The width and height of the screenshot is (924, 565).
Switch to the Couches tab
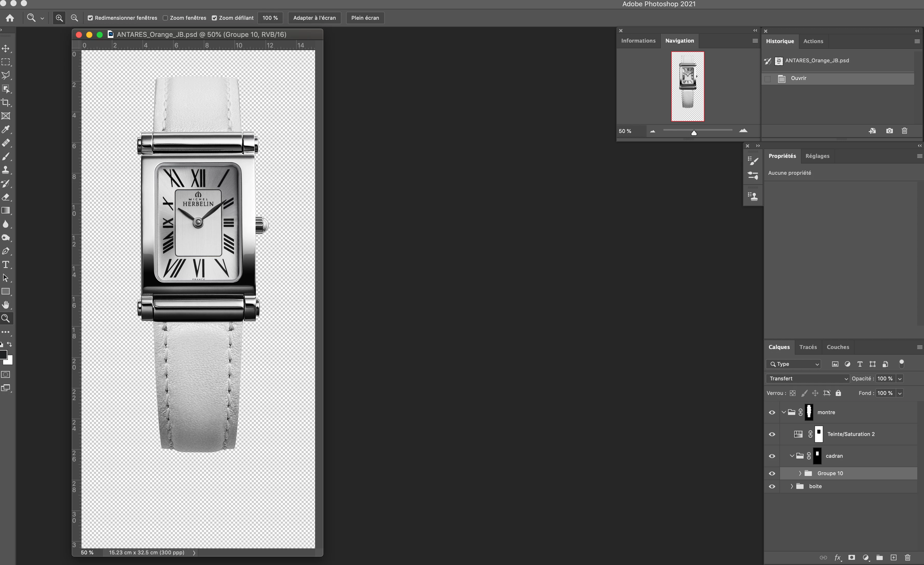pyautogui.click(x=838, y=347)
